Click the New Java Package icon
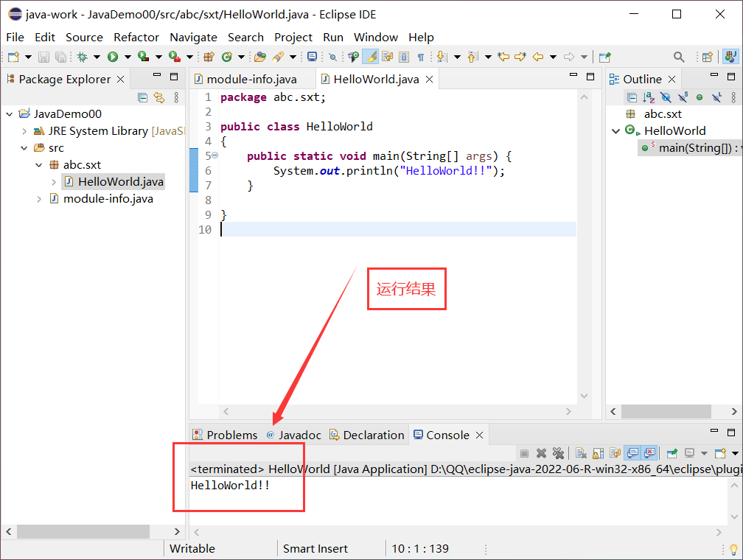 pos(209,57)
